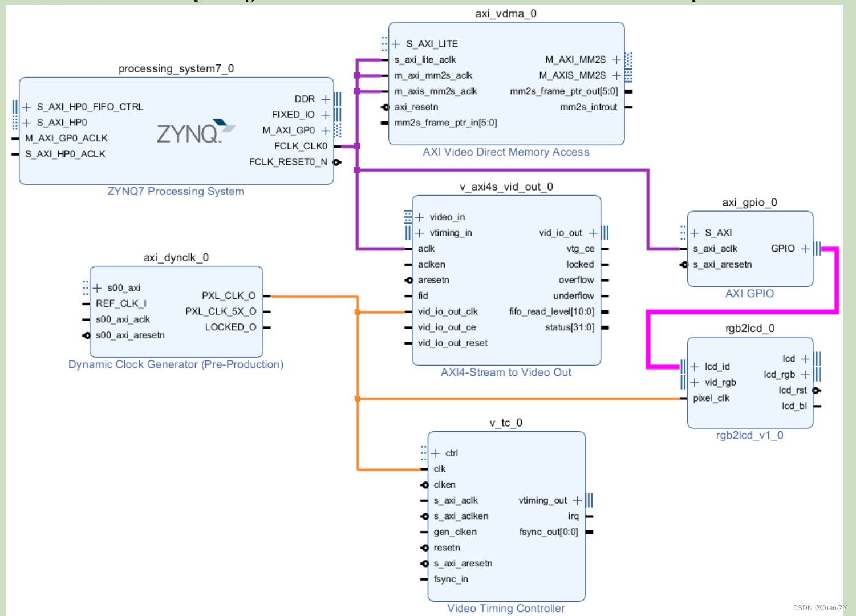
Task: Select the vid_io_out_ce input pin
Action: [447, 327]
